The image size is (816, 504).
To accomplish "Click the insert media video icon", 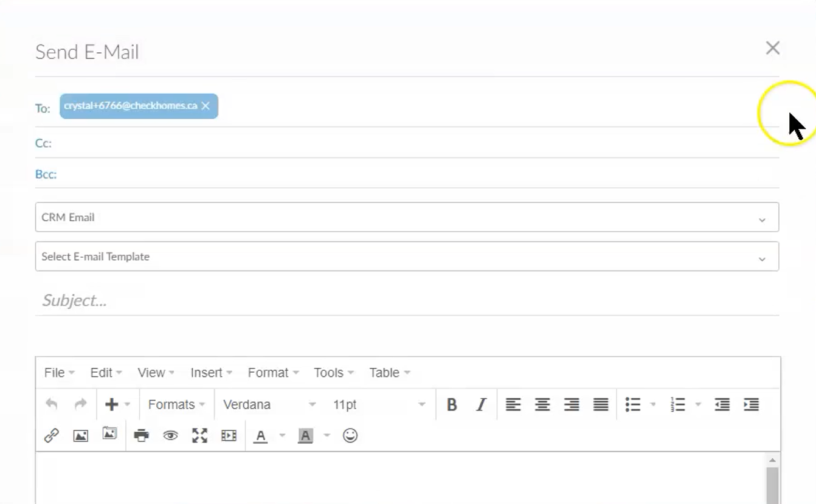I will 229,435.
